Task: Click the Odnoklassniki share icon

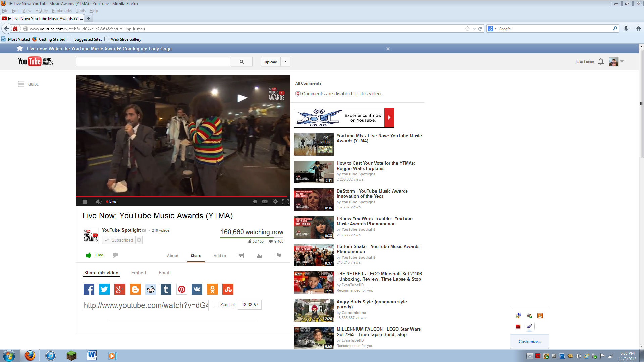Action: click(212, 289)
